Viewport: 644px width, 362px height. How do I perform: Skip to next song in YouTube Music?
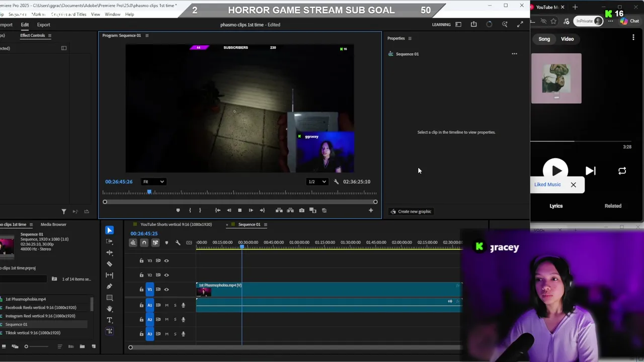coord(590,171)
